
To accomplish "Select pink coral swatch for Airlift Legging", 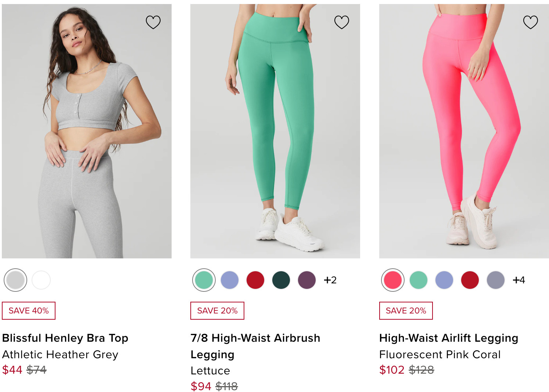I will 393,280.
